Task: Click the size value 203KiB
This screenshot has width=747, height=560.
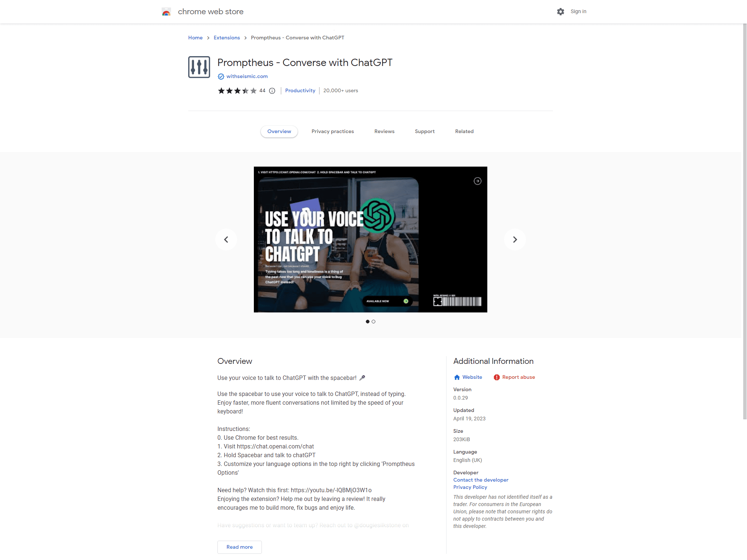Action: (x=462, y=440)
